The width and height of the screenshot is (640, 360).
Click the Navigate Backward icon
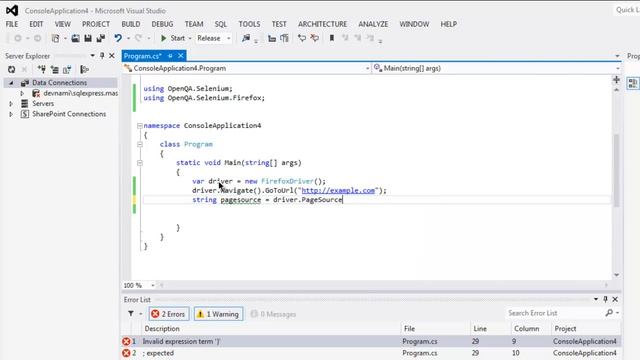18,38
